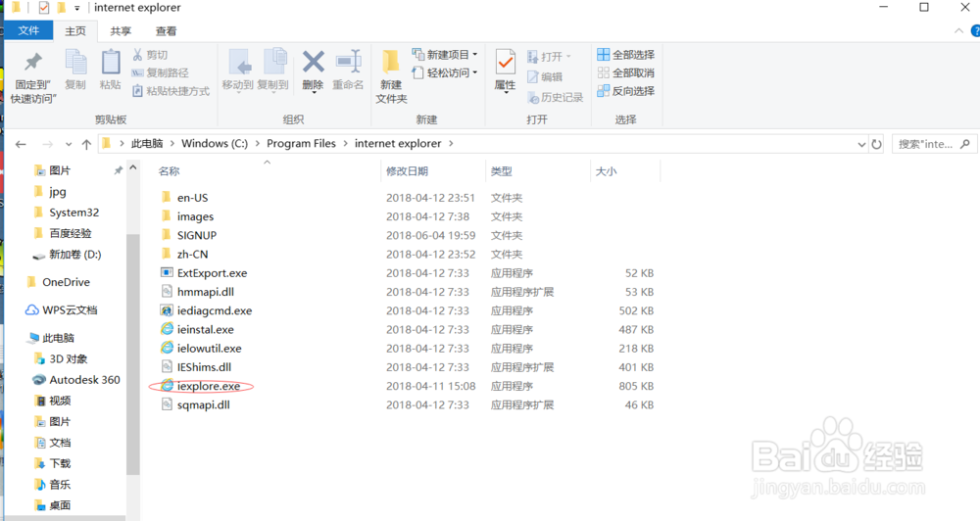
Task: Click the navigation pane scroll-up arrow
Action: click(x=132, y=168)
